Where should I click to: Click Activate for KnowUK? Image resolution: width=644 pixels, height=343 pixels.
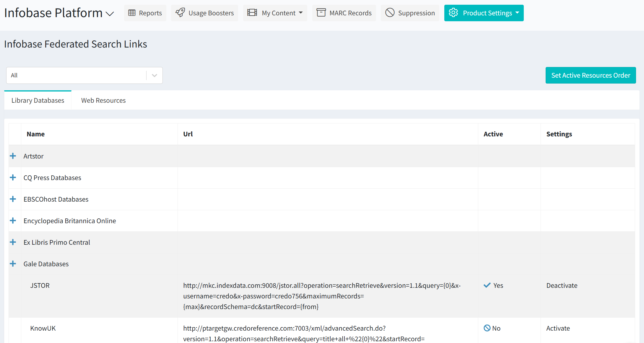click(x=558, y=328)
